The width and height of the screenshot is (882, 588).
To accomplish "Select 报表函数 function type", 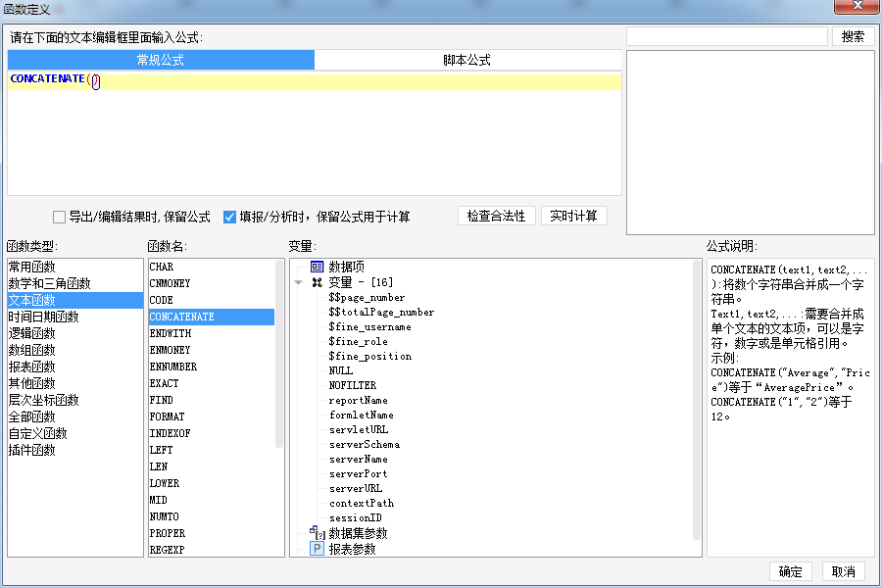I will point(75,367).
